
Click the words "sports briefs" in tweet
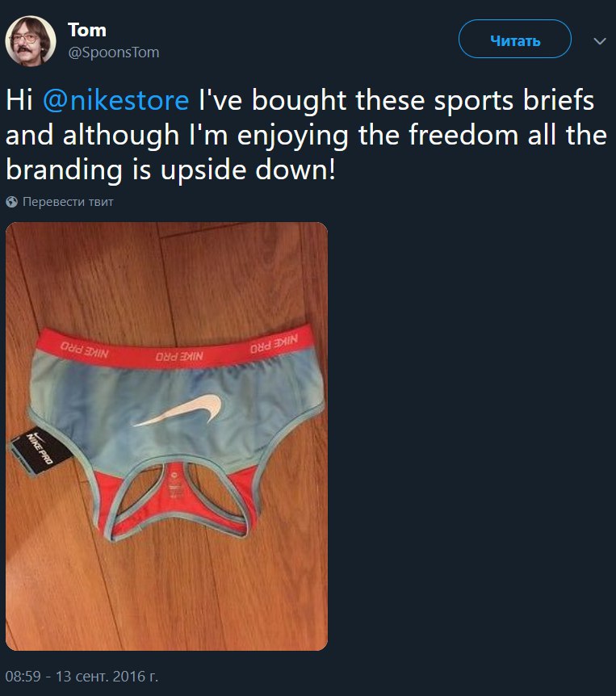tap(514, 100)
